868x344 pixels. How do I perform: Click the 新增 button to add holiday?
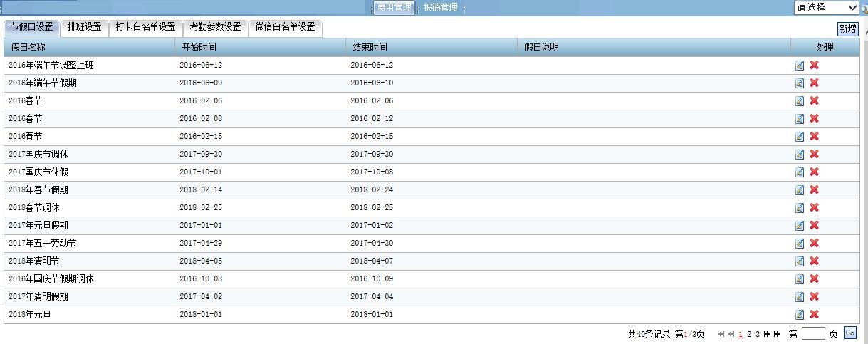(847, 29)
